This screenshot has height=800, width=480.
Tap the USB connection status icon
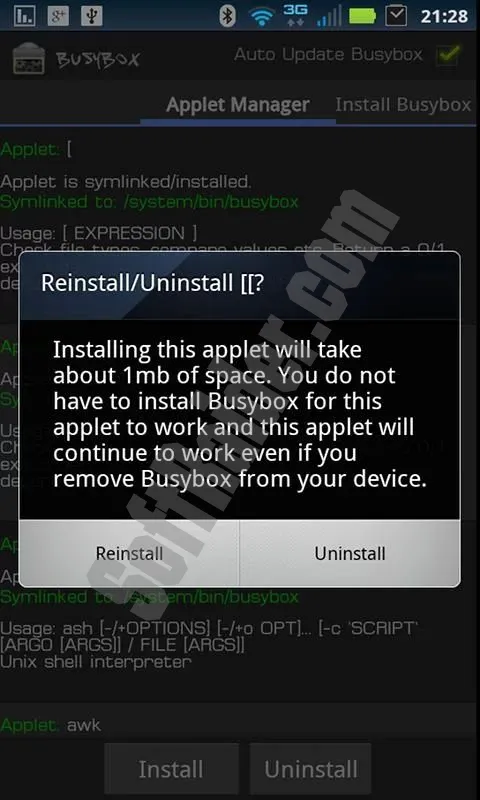click(92, 16)
